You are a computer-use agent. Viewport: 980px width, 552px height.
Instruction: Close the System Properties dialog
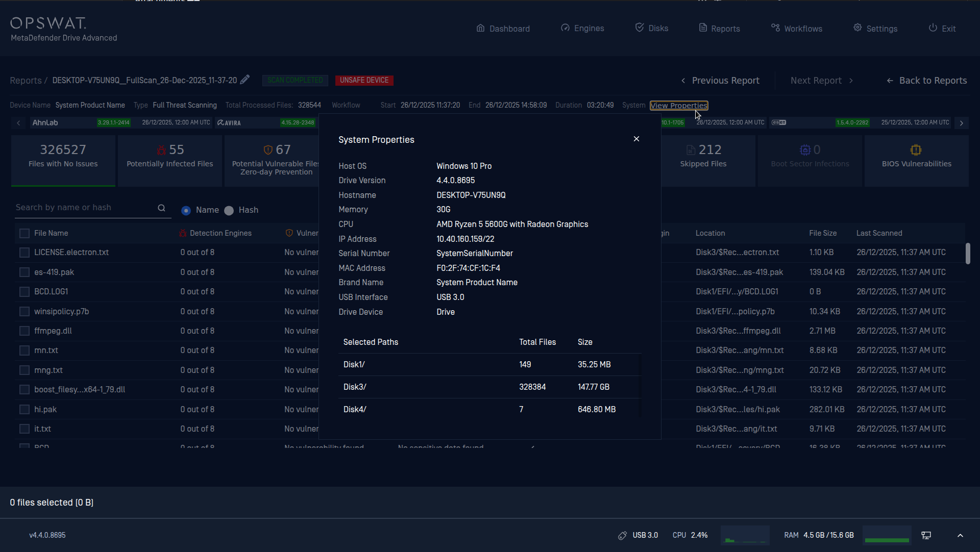coord(636,139)
